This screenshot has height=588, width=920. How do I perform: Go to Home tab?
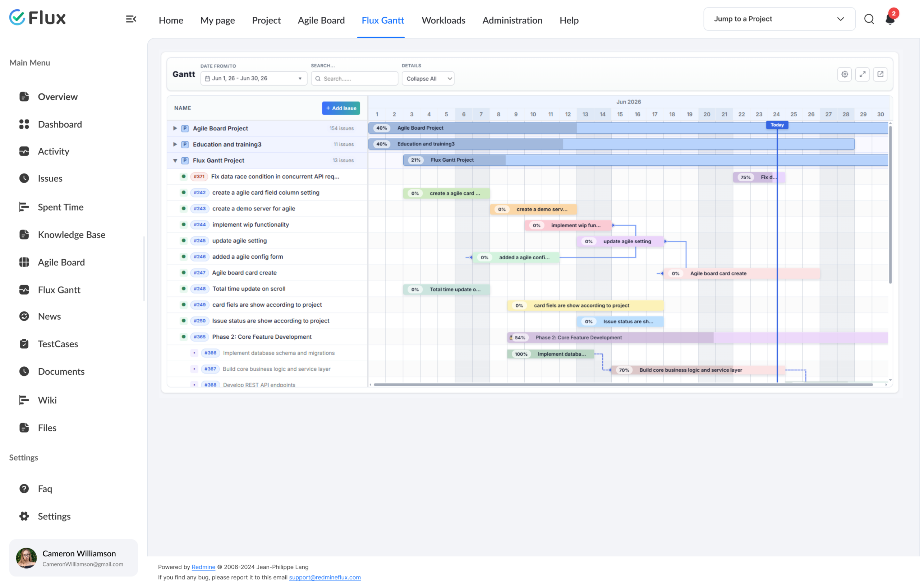pos(171,20)
